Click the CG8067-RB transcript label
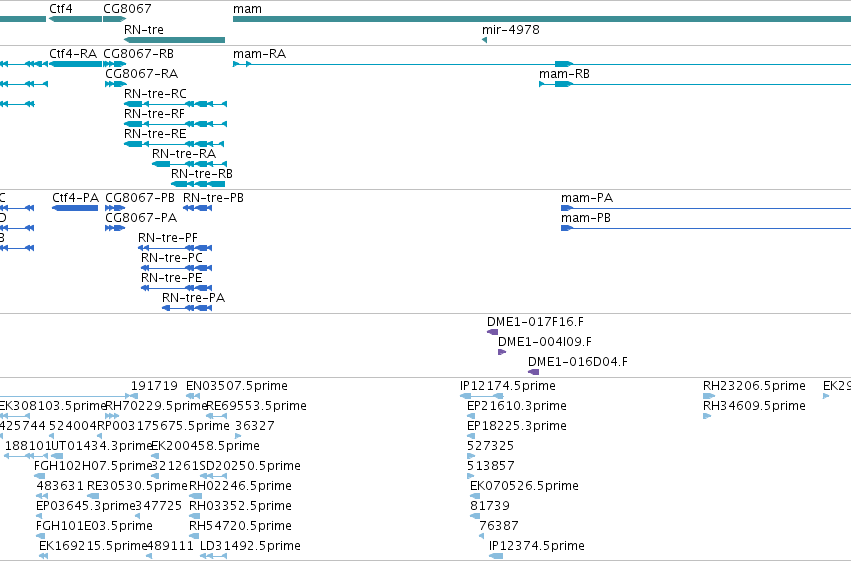The image size is (851, 561). (138, 54)
